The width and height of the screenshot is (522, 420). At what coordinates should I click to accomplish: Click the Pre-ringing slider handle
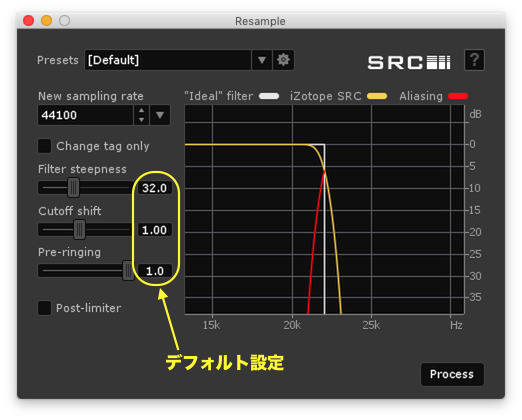point(128,271)
